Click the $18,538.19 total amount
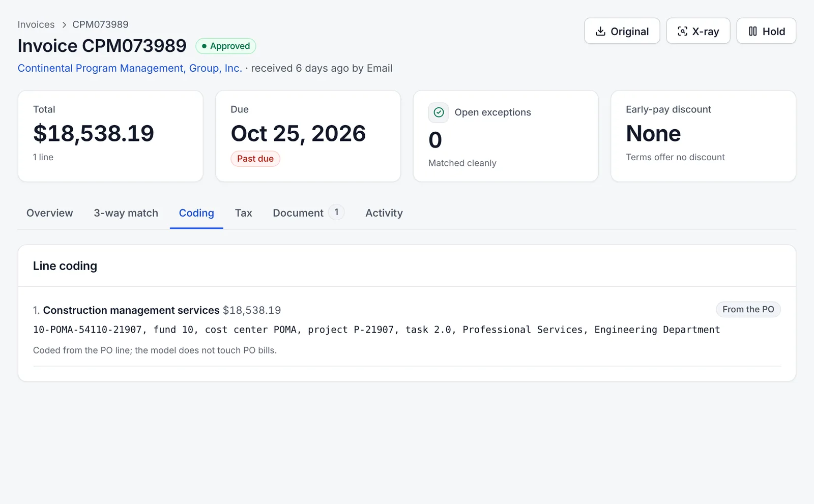Viewport: 814px width, 504px height. [94, 133]
